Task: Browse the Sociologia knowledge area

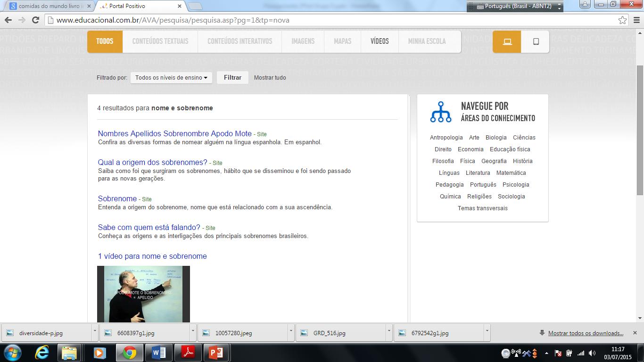Action: pyautogui.click(x=512, y=197)
